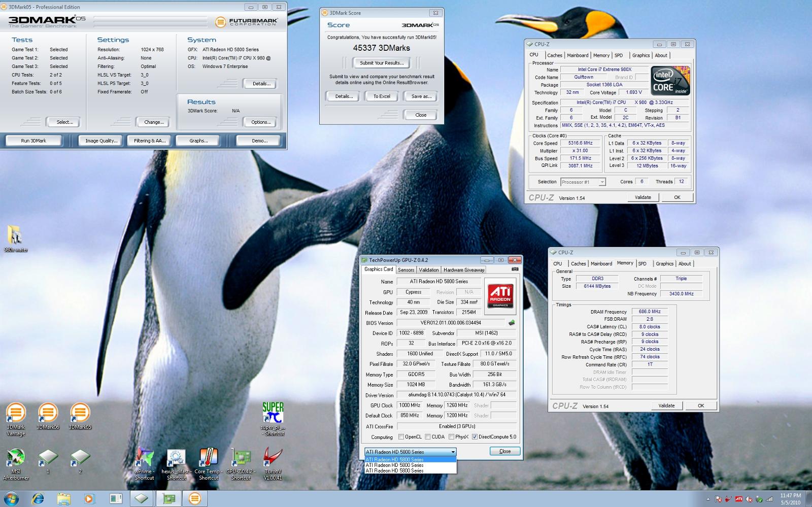
Task: Click the GPU-Z screenshot camera icon
Action: pyautogui.click(x=515, y=269)
